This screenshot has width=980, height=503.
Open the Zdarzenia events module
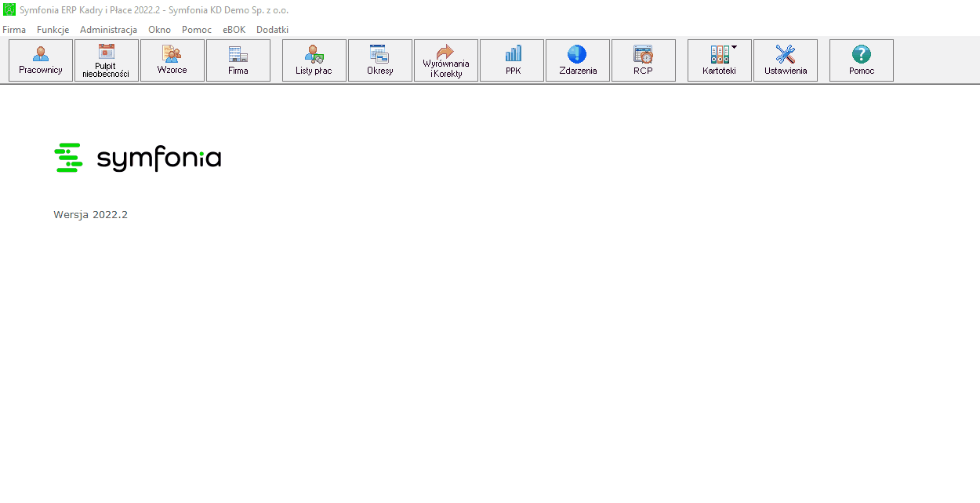pyautogui.click(x=578, y=60)
